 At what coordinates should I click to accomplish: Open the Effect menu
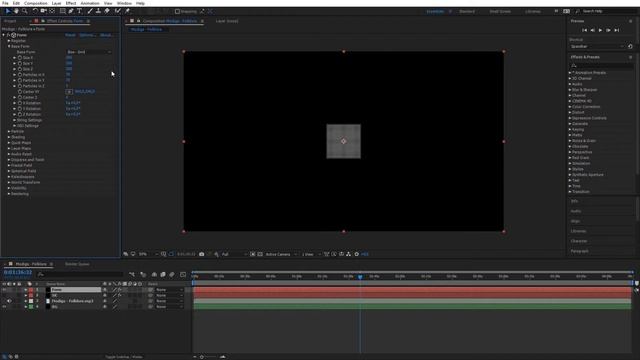(71, 3)
